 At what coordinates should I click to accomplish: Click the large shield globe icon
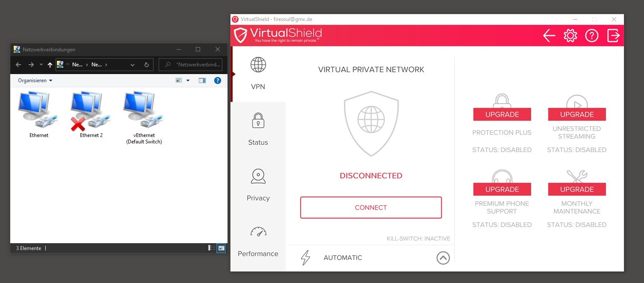pyautogui.click(x=371, y=124)
